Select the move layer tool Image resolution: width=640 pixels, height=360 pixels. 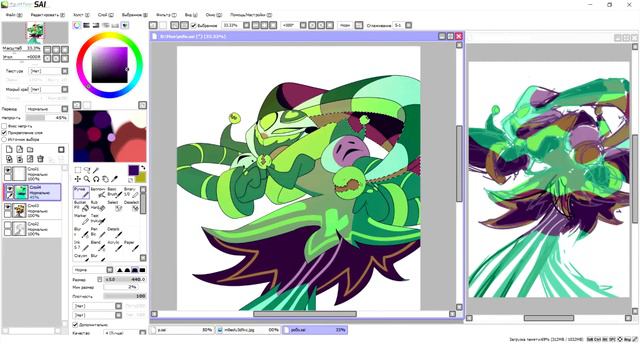tap(78, 179)
